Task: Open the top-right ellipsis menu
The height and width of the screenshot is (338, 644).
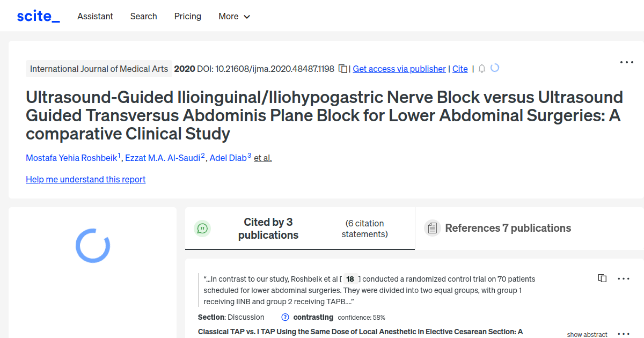Action: [626, 62]
